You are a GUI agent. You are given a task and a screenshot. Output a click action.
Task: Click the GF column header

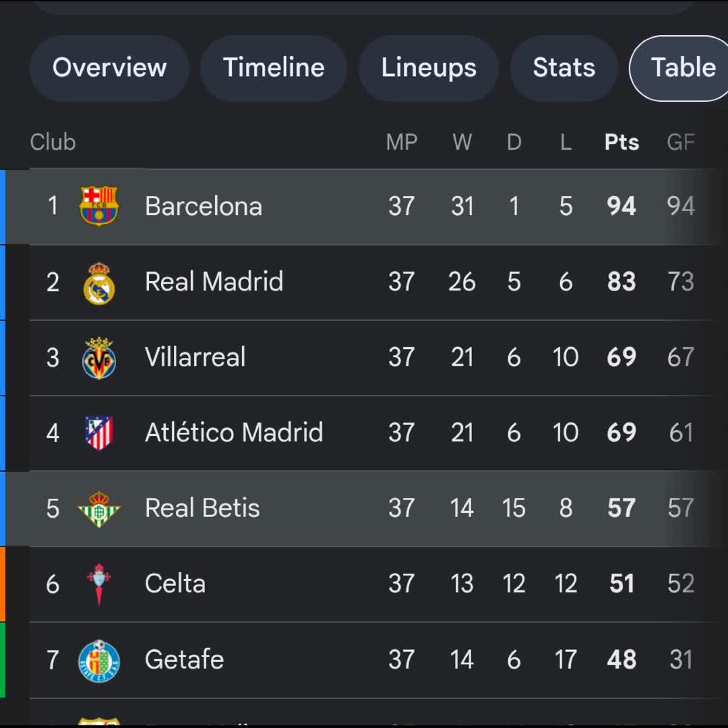[x=681, y=142]
